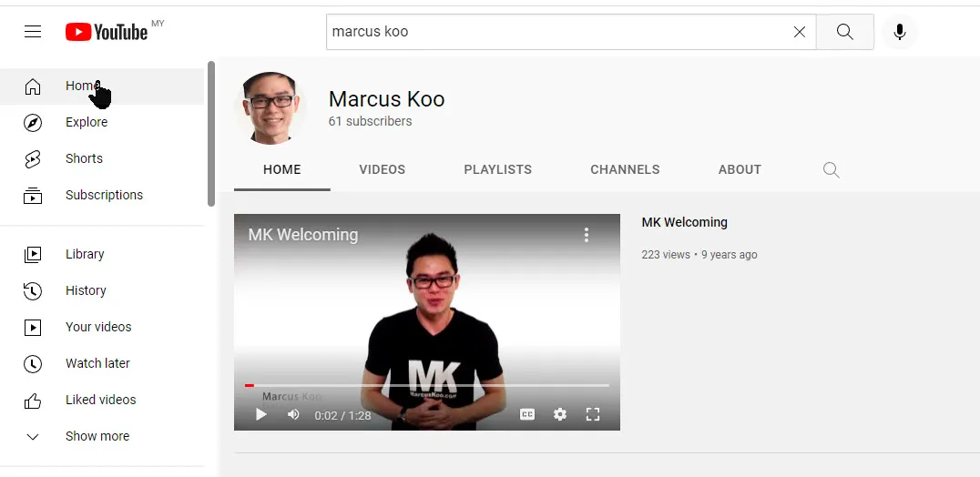The image size is (980, 477).
Task: Open MK Welcoming title beside the video
Action: point(684,222)
